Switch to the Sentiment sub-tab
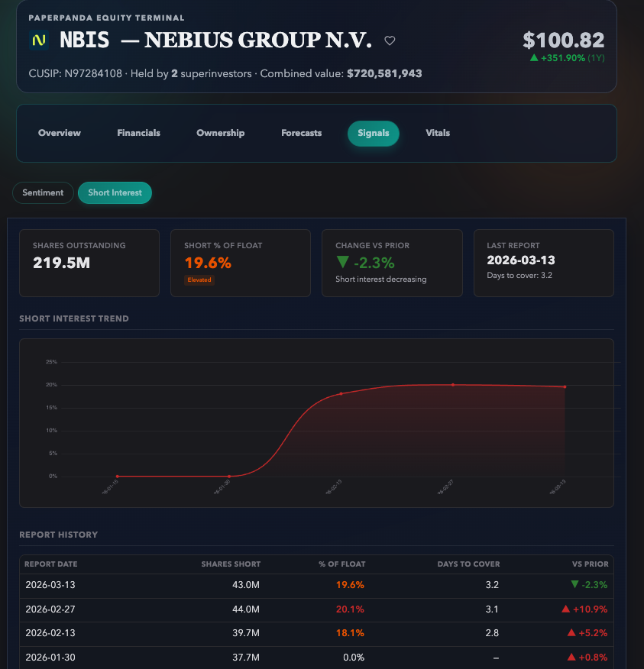This screenshot has height=669, width=644. [x=43, y=193]
